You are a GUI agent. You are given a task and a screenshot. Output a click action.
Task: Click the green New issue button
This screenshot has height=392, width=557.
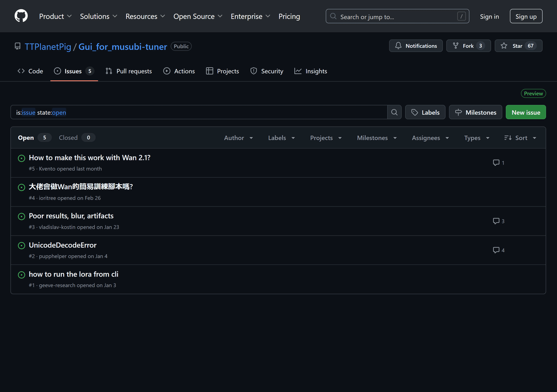click(525, 112)
